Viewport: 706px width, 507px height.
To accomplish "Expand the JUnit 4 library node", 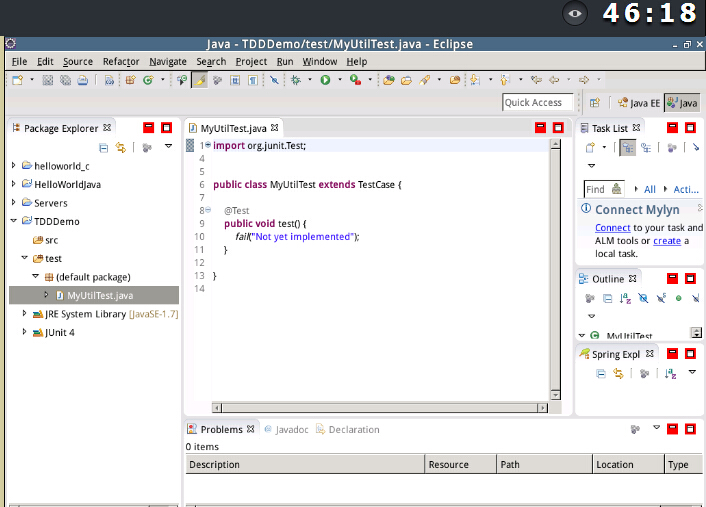I will click(24, 331).
